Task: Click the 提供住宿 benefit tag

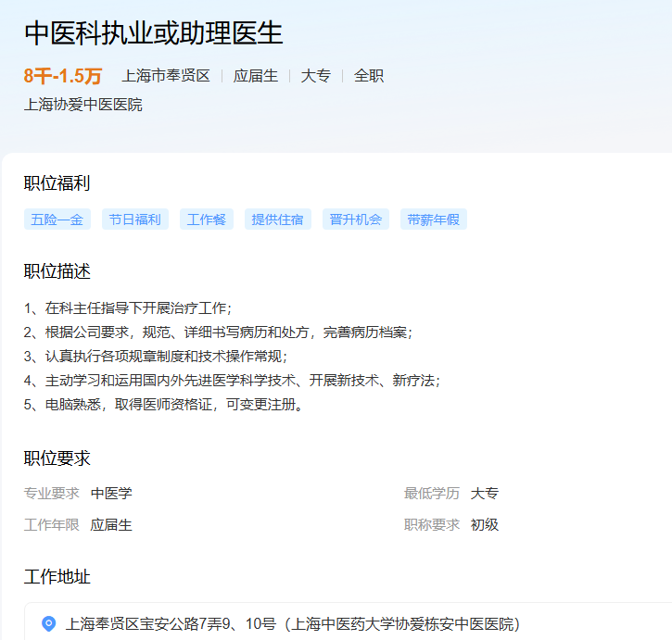Action: 278,220
